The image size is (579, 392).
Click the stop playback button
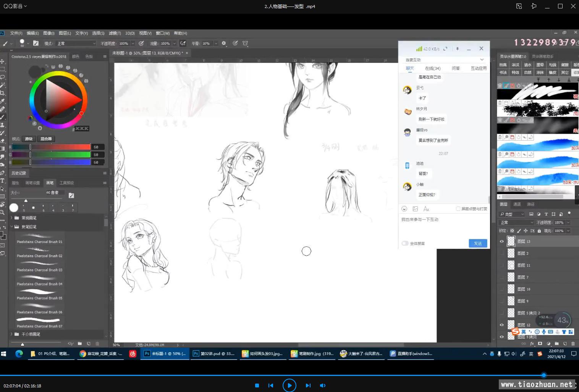pyautogui.click(x=257, y=386)
